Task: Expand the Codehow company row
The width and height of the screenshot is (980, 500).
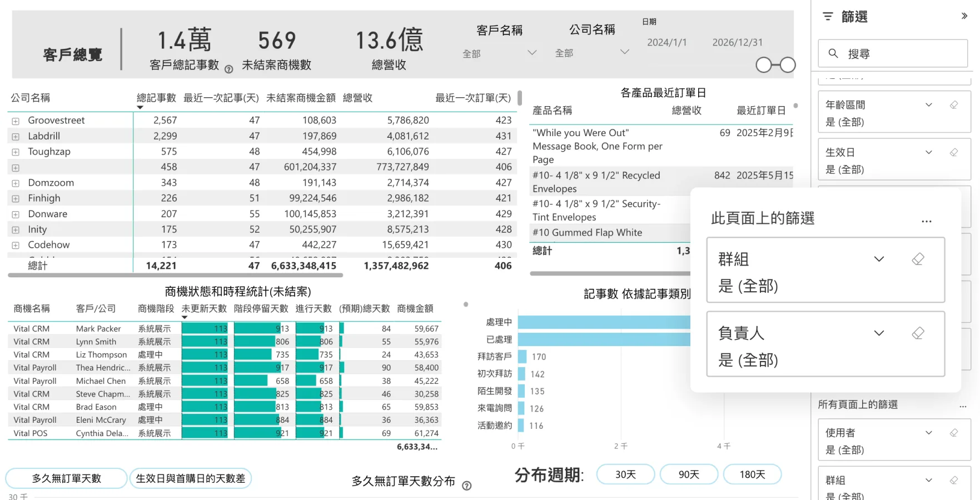Action: [x=16, y=246]
